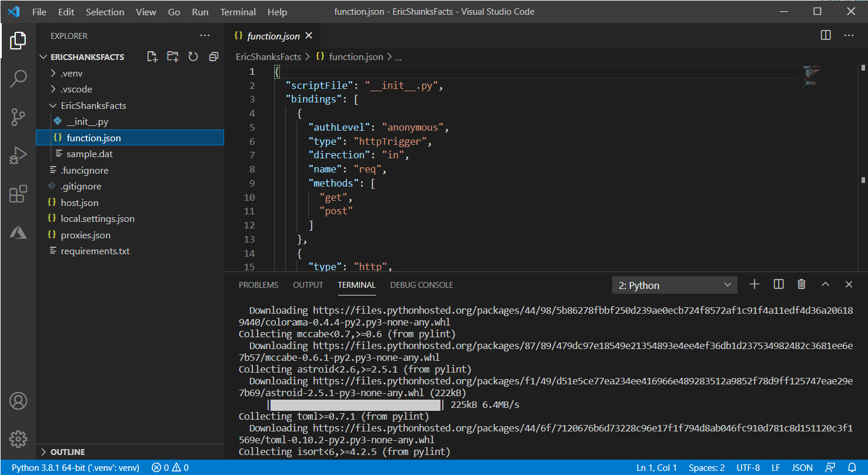Maximize the terminal panel size
Viewport: 868px width, 475px height.
tap(825, 285)
